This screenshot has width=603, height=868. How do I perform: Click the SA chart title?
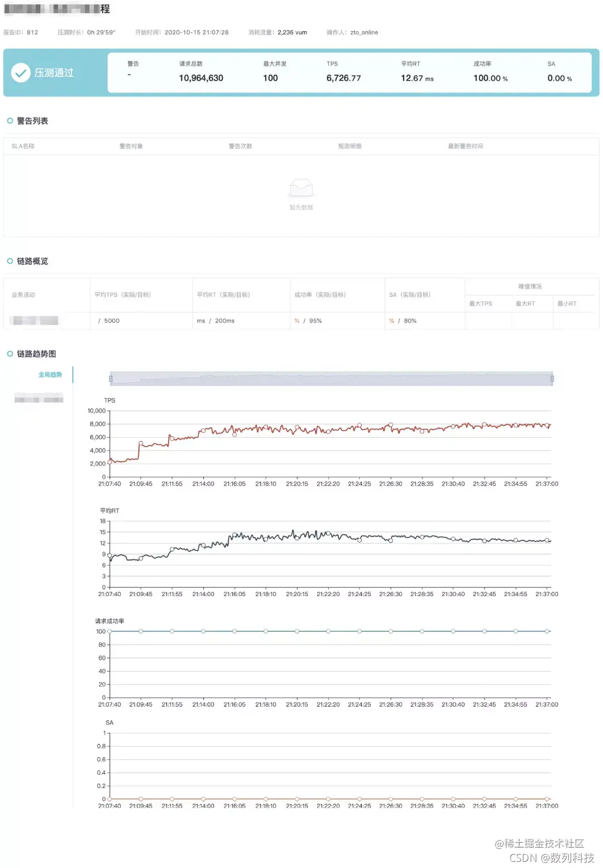109,723
